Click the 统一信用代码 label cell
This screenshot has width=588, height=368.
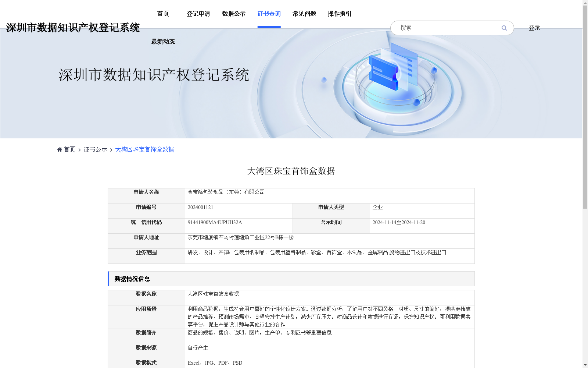(x=146, y=226)
